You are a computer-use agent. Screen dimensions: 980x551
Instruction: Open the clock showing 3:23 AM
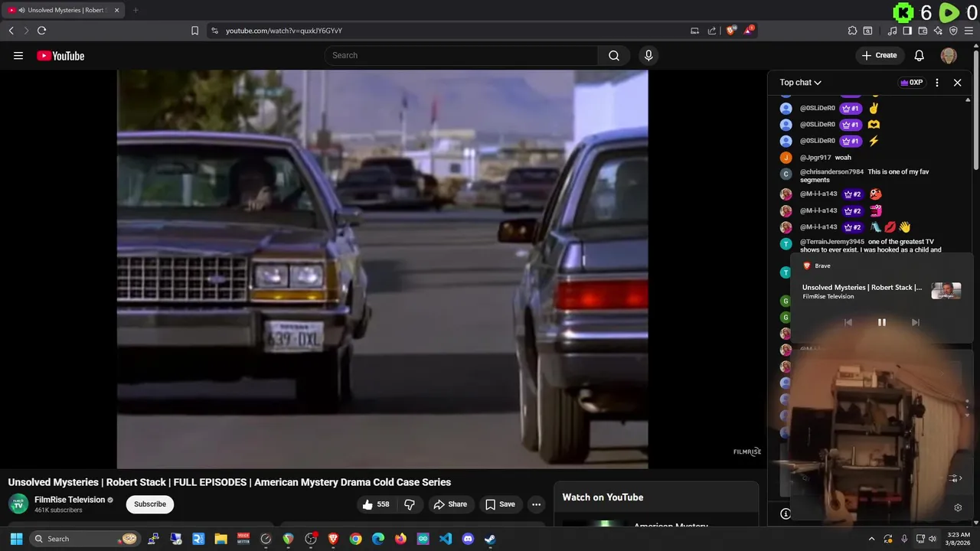tap(959, 539)
